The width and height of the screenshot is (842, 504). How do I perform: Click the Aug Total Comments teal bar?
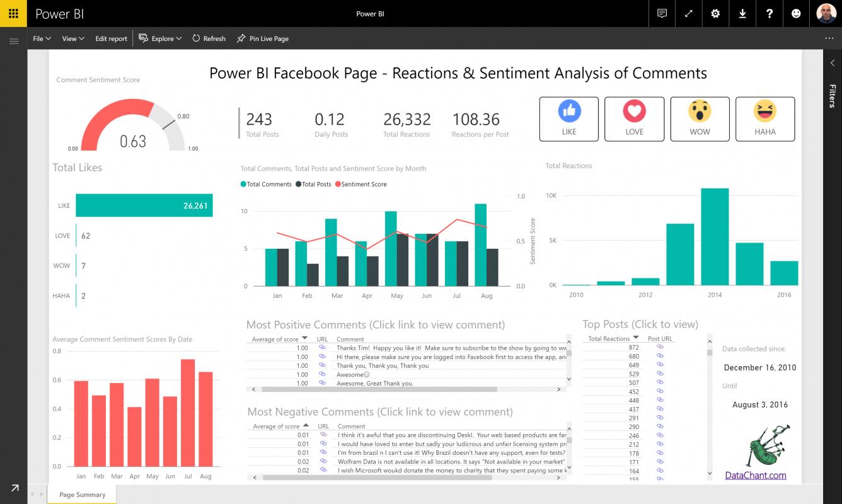[x=480, y=244]
